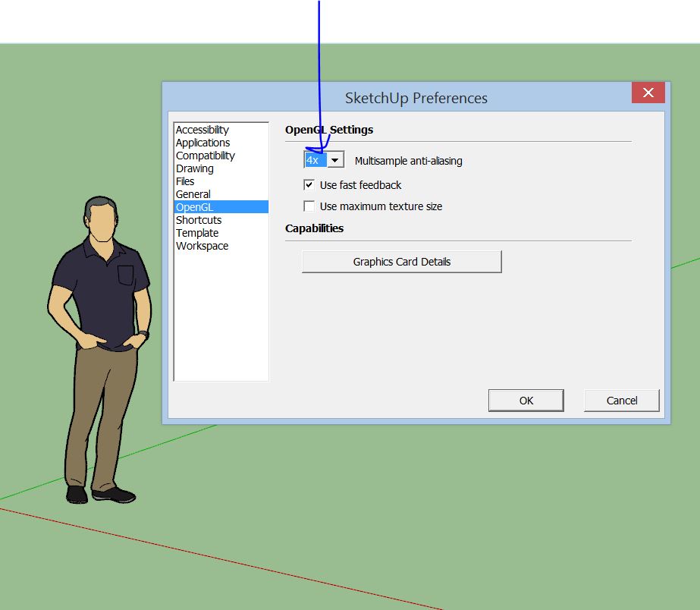This screenshot has width=700, height=610.
Task: Select the OpenGL category
Action: click(221, 207)
